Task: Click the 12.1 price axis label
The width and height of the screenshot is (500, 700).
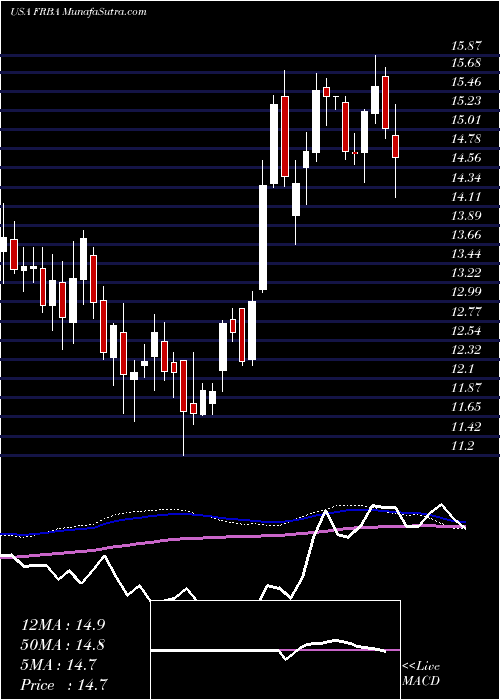Action: tap(462, 369)
